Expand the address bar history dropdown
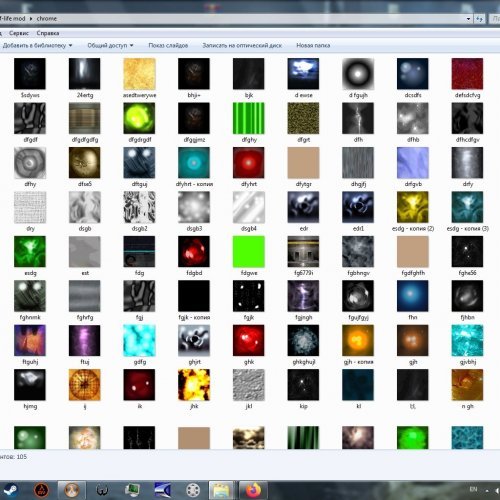The width and height of the screenshot is (500, 500). click(468, 19)
